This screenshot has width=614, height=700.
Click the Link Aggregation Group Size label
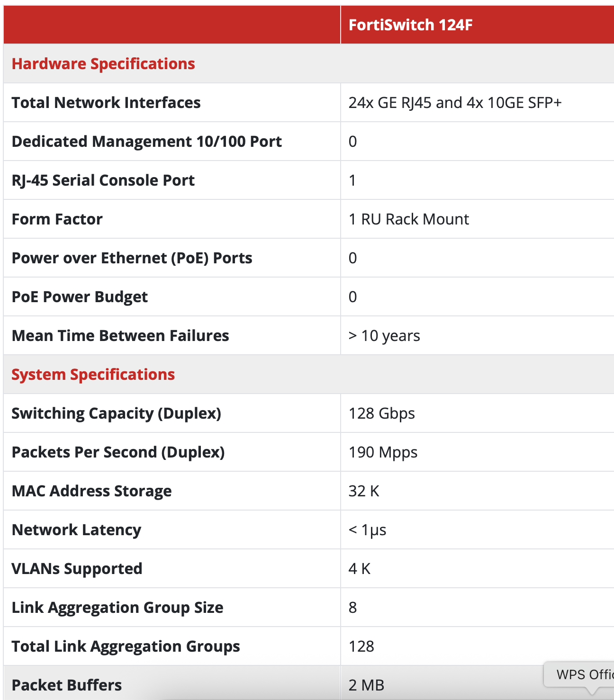[117, 607]
